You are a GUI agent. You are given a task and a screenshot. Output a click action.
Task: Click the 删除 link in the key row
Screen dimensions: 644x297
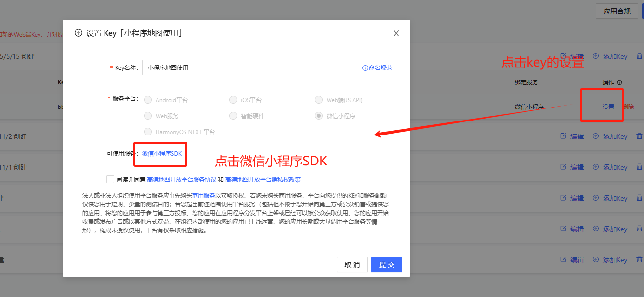628,107
